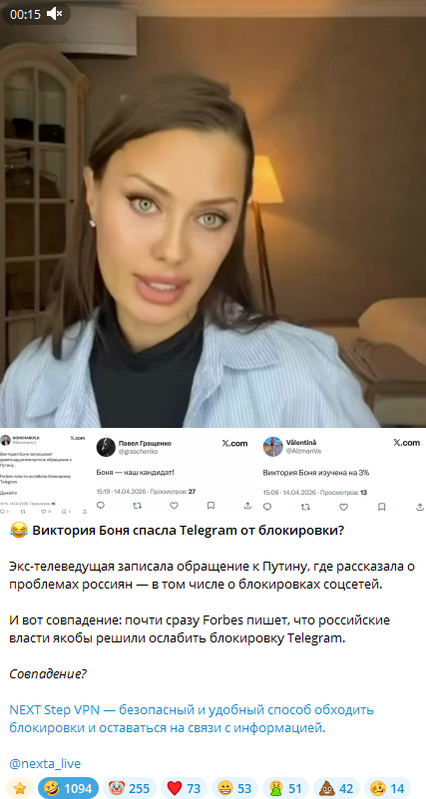
Task: Click the woozy face reaction with 14
Action: pos(387,788)
